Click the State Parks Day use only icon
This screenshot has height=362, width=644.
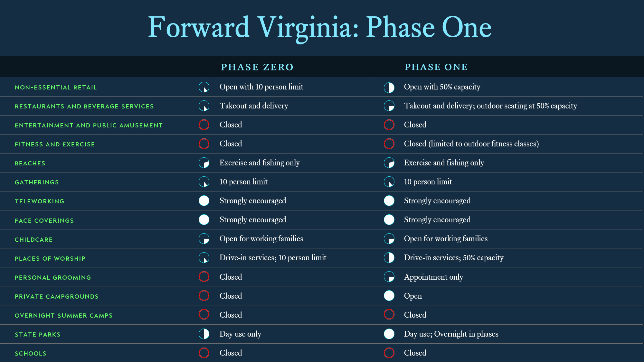pos(204,334)
